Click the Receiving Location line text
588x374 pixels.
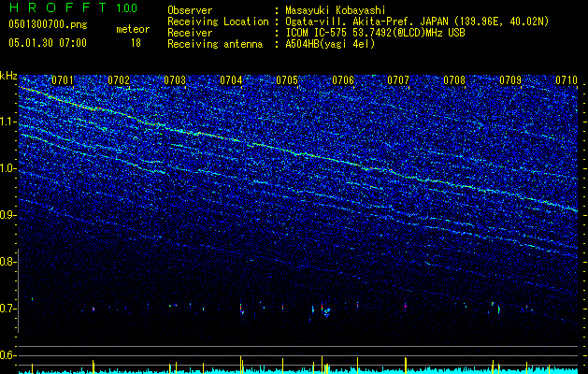(358, 22)
